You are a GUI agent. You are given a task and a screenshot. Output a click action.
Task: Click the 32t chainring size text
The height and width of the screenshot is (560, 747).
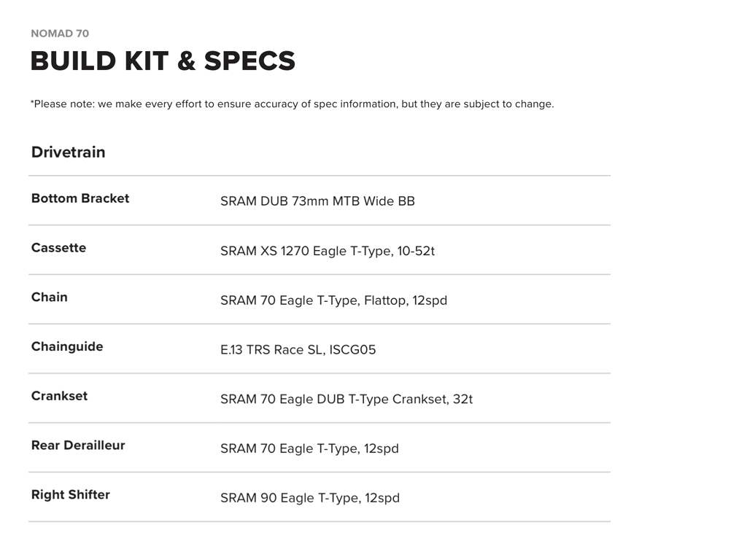point(462,400)
